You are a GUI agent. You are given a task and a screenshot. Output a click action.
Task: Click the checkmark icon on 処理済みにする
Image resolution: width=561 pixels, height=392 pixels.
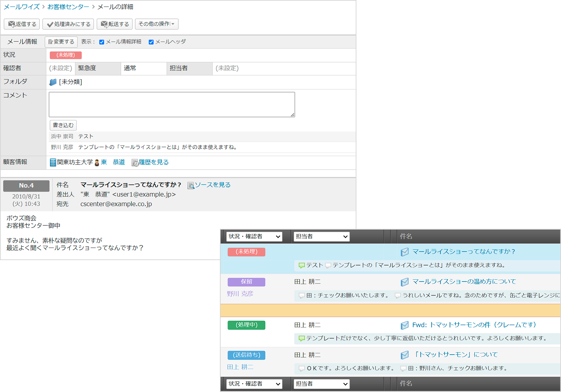50,24
